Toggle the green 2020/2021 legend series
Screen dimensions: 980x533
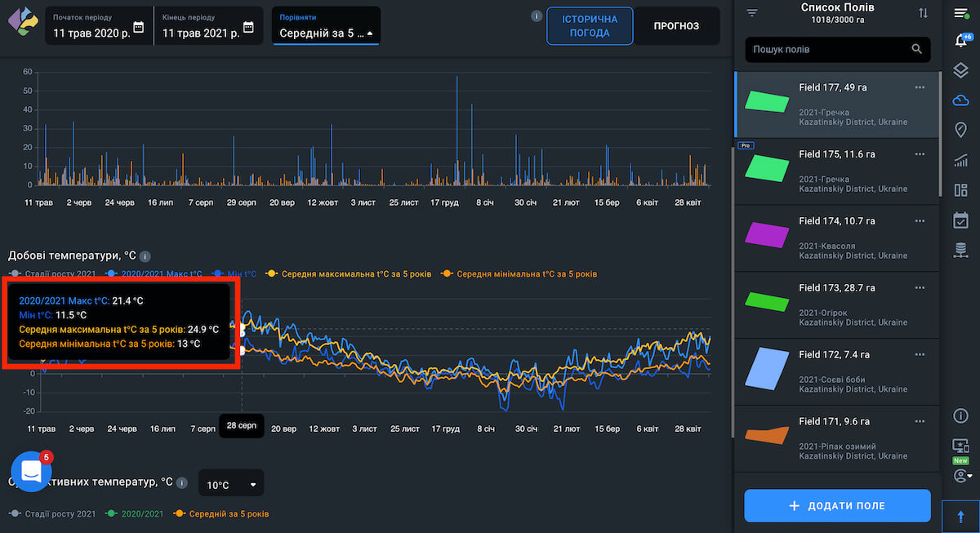(x=140, y=513)
